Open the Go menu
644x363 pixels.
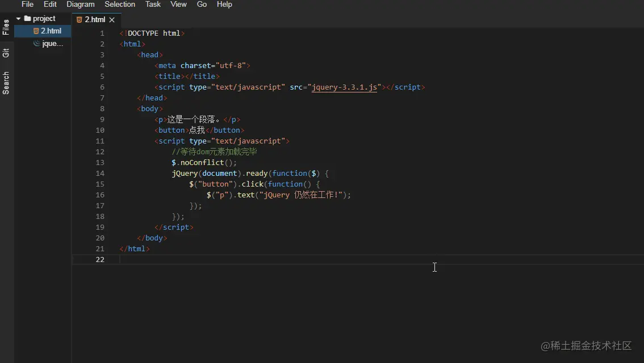[x=202, y=4]
